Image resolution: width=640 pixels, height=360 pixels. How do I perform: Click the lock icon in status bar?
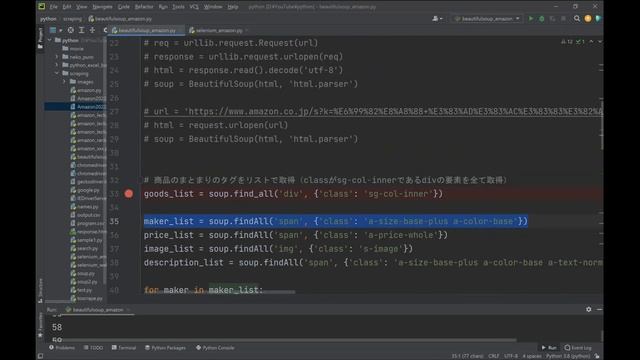pos(597,356)
